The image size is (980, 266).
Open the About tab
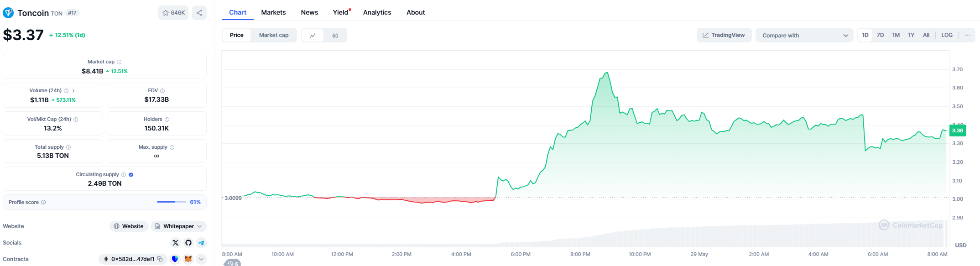[416, 12]
